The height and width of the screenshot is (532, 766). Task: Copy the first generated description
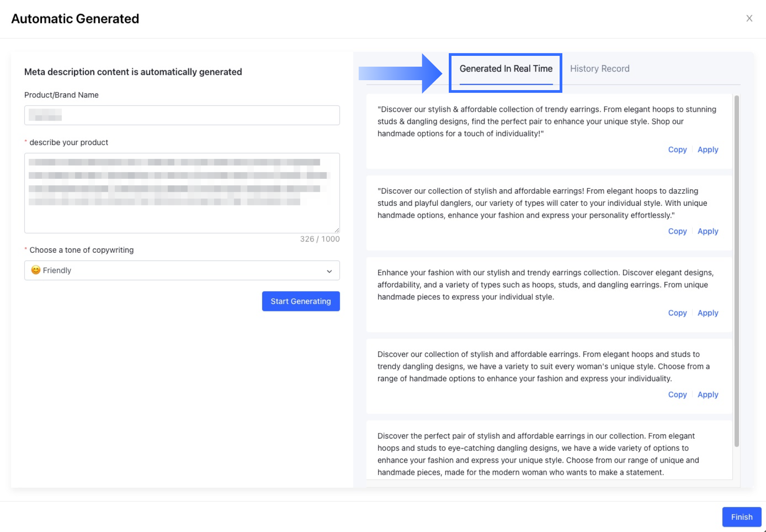pos(677,150)
